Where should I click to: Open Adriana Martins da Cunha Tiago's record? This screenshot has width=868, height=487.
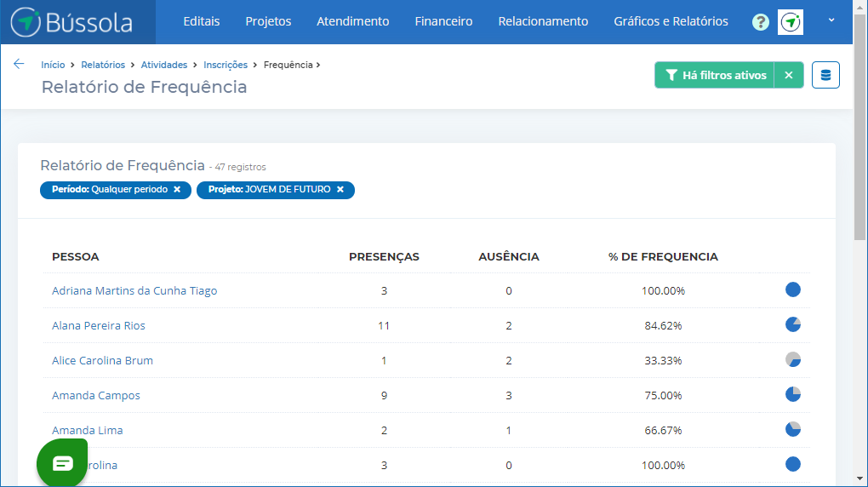(x=134, y=290)
